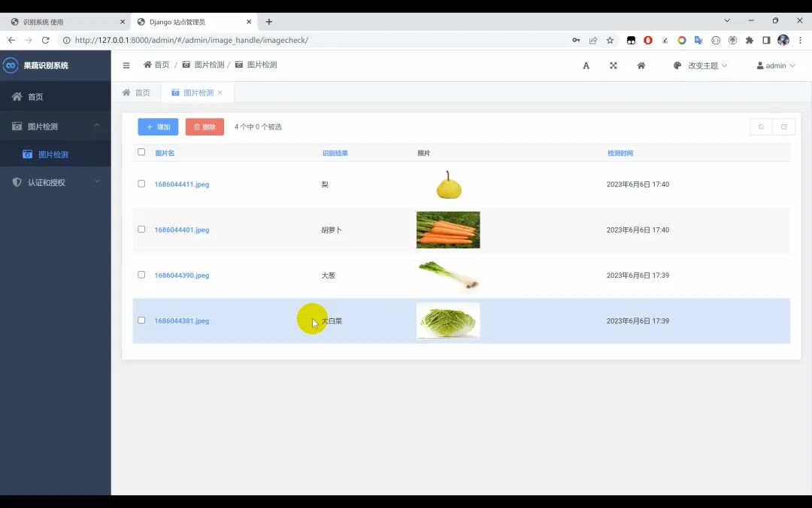Click the house icon in the top toolbar
This screenshot has height=508, width=812.
click(641, 65)
